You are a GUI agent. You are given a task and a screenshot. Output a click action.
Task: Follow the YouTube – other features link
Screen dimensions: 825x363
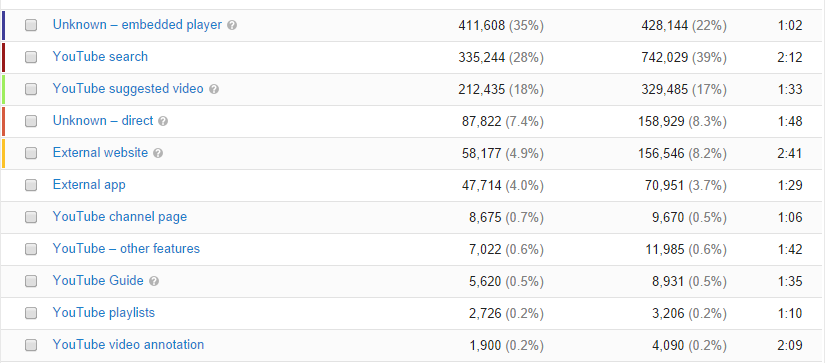(x=126, y=249)
